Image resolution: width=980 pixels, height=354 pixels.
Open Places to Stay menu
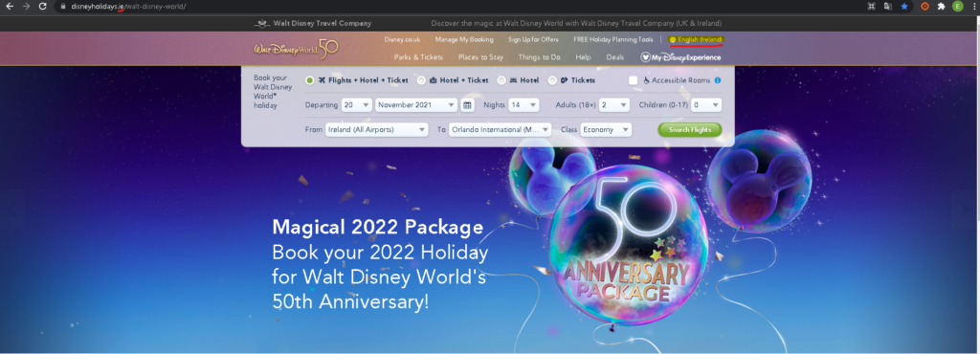(x=480, y=57)
